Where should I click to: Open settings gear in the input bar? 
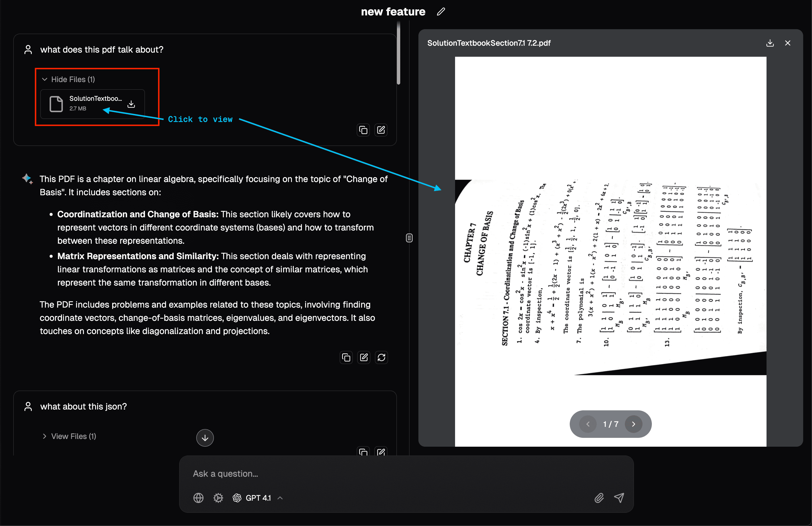coord(218,498)
